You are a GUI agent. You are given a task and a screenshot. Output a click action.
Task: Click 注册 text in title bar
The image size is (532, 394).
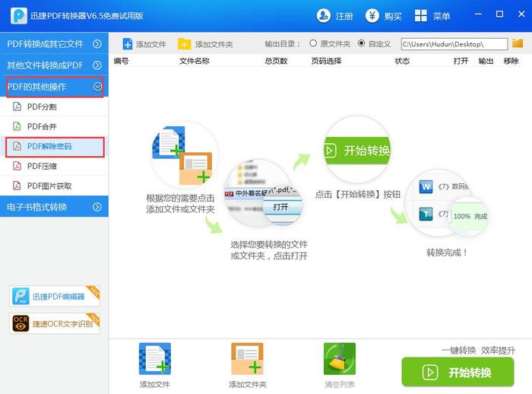tap(344, 16)
